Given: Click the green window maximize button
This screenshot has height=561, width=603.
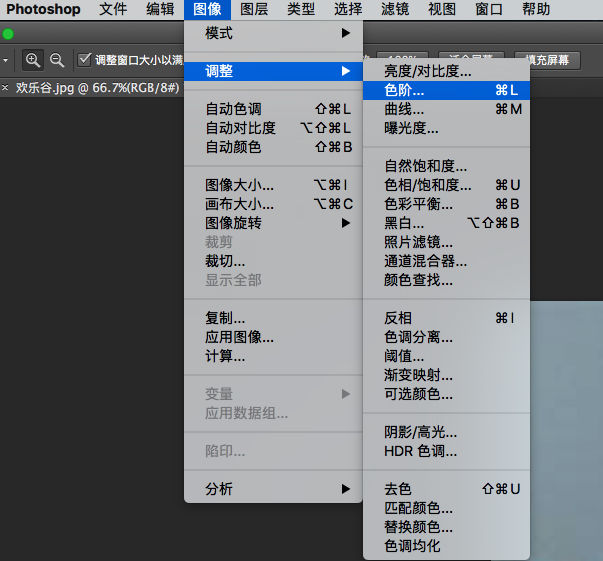Looking at the screenshot, I should (x=8, y=34).
